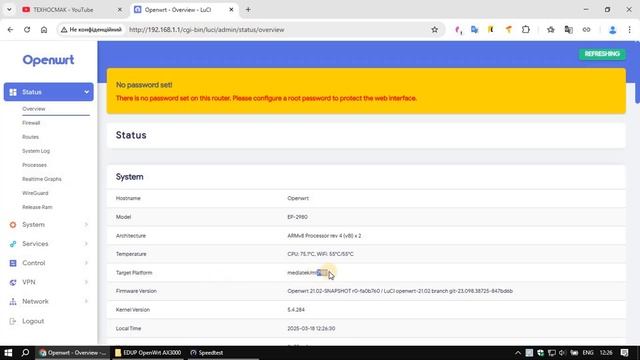Viewport: 640px width, 360px height.
Task: Click the Control icon in sidebar
Action: (13, 263)
